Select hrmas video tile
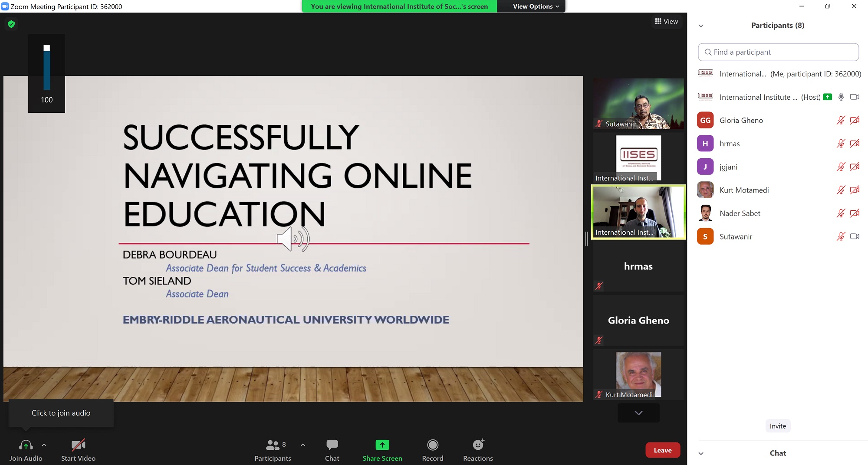 point(638,266)
